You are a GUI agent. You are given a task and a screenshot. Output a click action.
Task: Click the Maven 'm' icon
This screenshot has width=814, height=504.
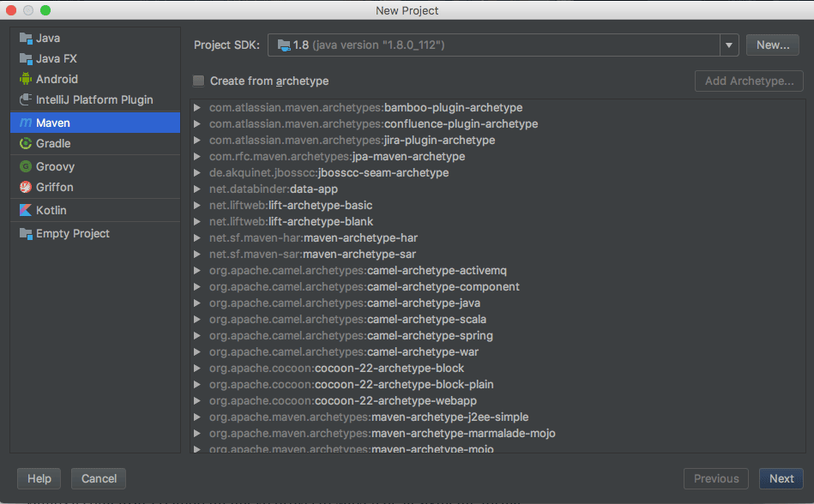(x=26, y=123)
